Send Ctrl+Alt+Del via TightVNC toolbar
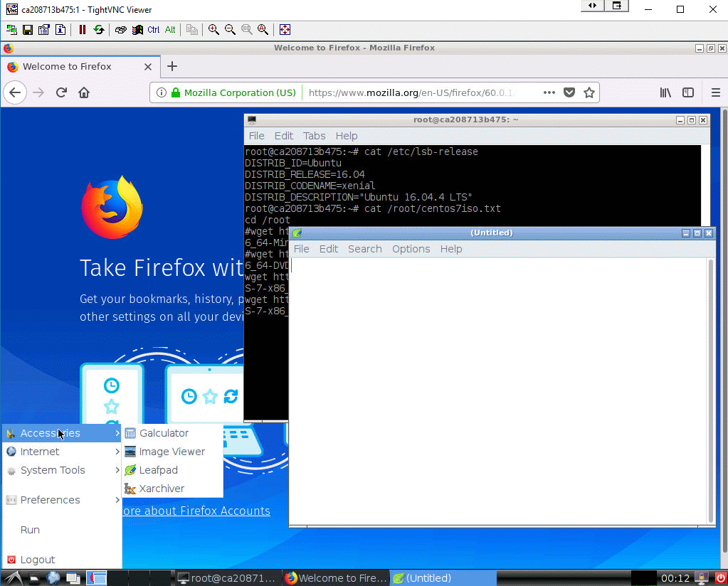The width and height of the screenshot is (728, 586). [121, 30]
